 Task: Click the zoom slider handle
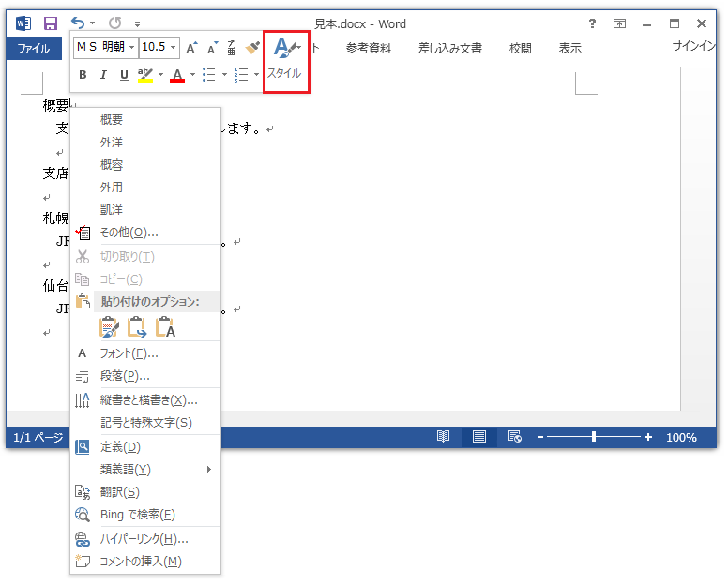(594, 437)
